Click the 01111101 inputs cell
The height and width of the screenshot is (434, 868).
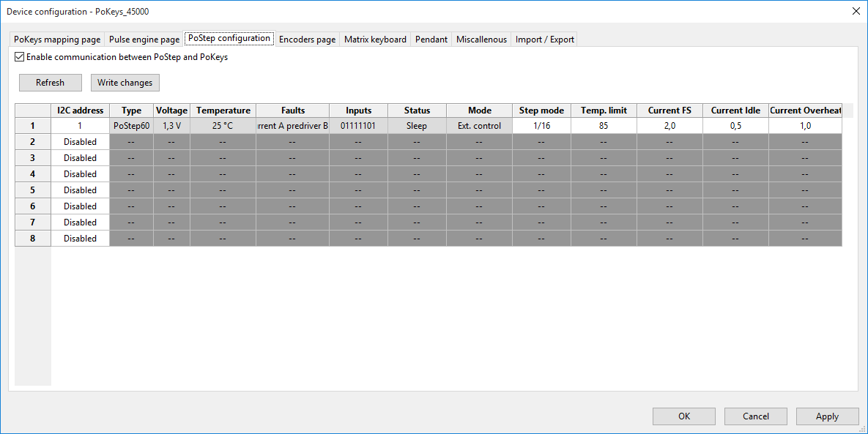pos(359,126)
